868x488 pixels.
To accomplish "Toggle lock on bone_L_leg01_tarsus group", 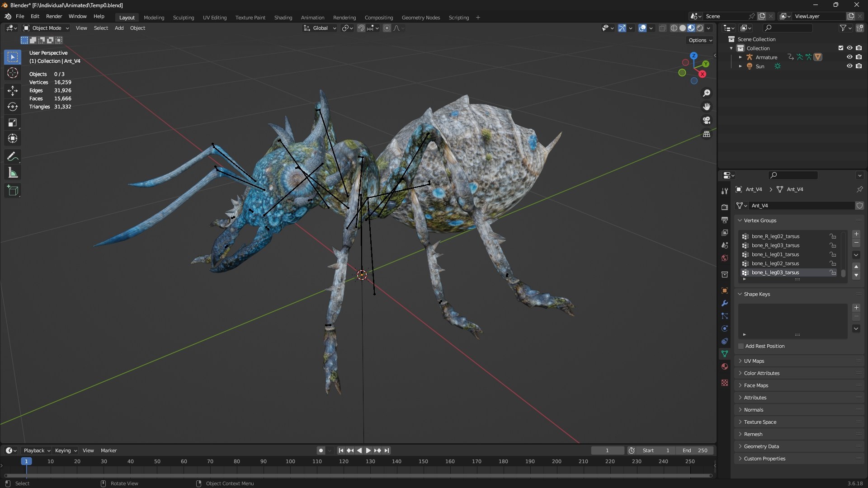I will pyautogui.click(x=833, y=254).
